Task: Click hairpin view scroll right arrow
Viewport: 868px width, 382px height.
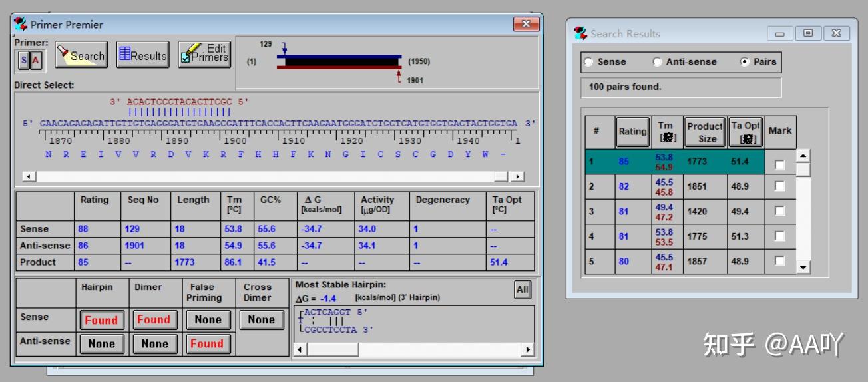Action: pos(528,349)
